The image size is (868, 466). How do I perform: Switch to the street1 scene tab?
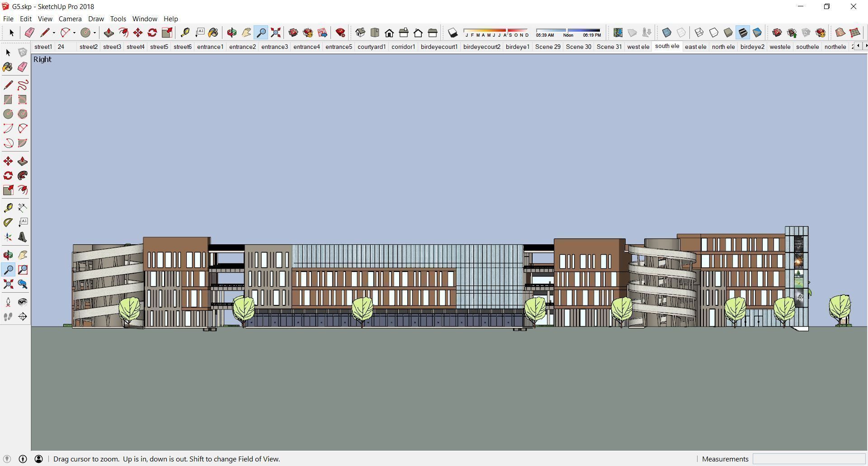43,47
